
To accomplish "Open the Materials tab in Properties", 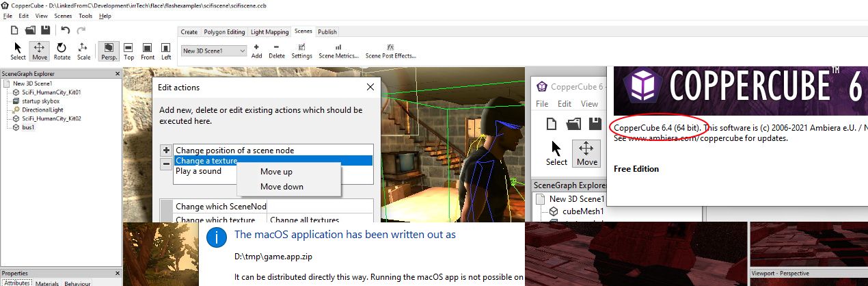I will [47, 283].
